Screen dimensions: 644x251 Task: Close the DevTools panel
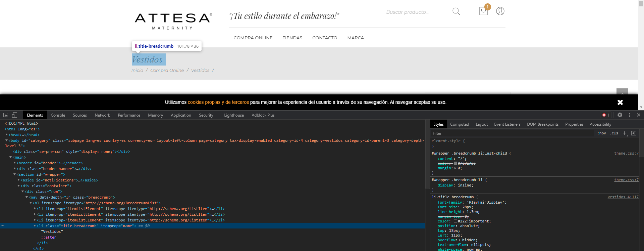[639, 115]
